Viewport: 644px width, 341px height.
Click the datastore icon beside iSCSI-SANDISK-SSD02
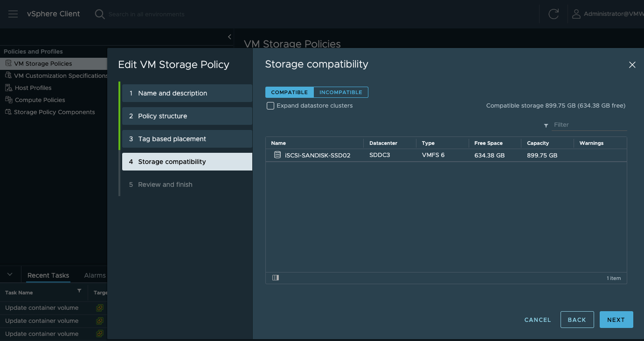pyautogui.click(x=277, y=155)
